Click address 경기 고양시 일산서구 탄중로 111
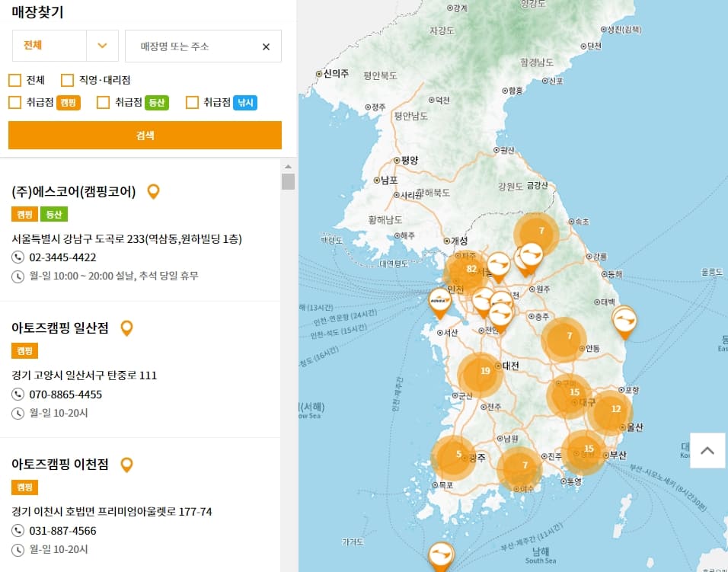Image resolution: width=728 pixels, height=572 pixels. point(84,375)
